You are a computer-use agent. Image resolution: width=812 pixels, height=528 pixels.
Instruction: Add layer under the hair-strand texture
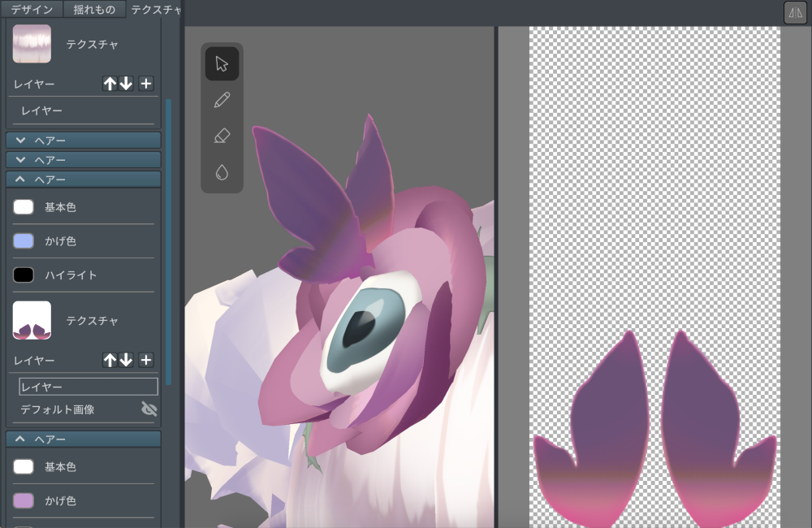pyautogui.click(x=146, y=84)
